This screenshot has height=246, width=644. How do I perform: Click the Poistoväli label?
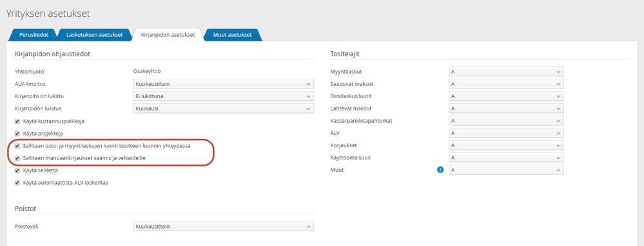[x=26, y=227]
